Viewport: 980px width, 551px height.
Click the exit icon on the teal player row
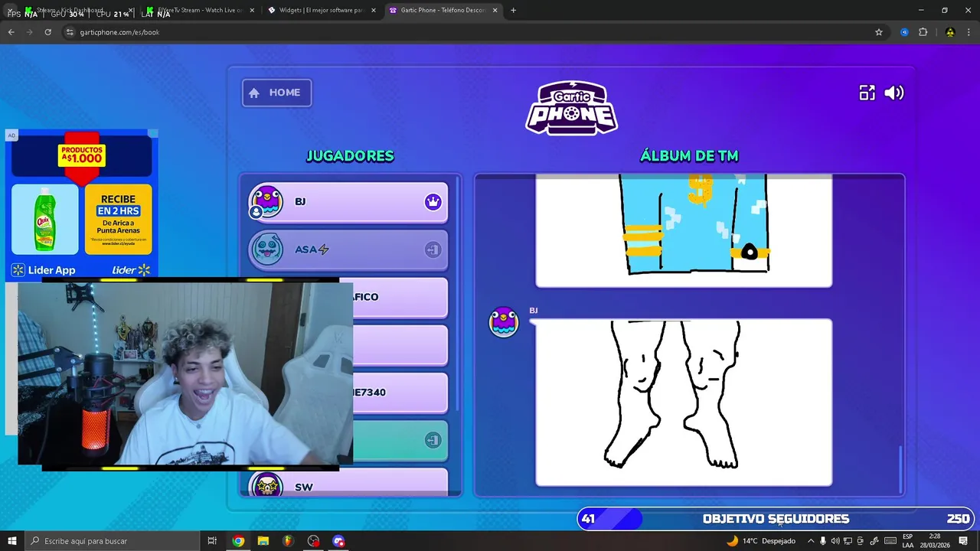pos(433,440)
